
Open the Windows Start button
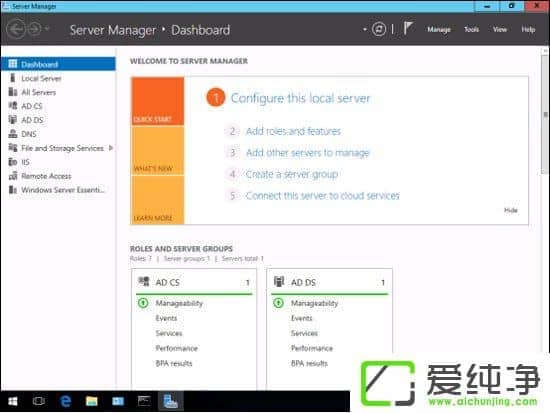point(13,401)
